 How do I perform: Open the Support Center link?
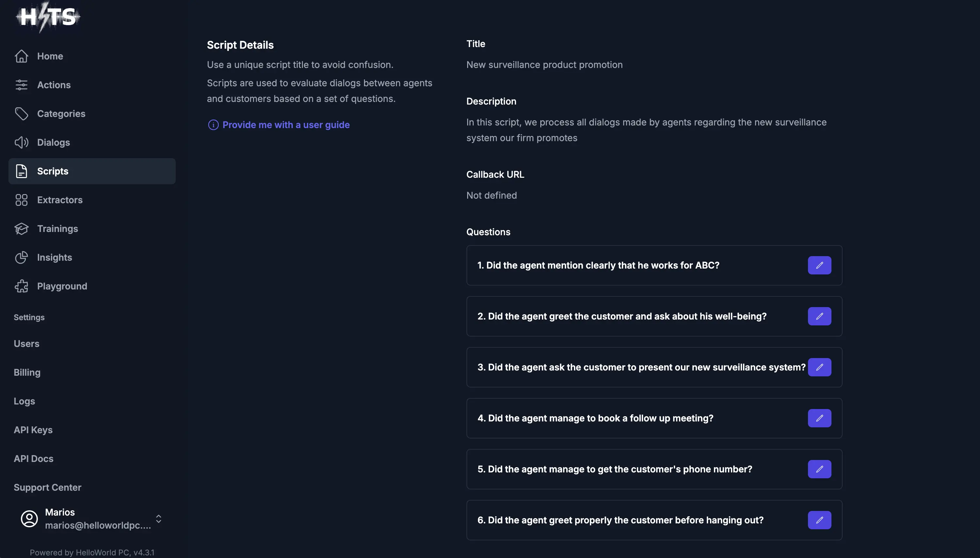[x=47, y=487]
